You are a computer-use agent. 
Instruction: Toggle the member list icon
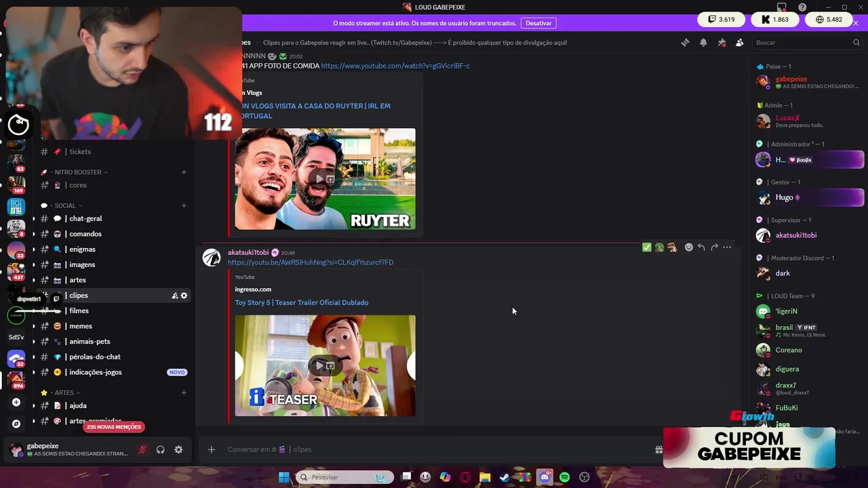739,42
